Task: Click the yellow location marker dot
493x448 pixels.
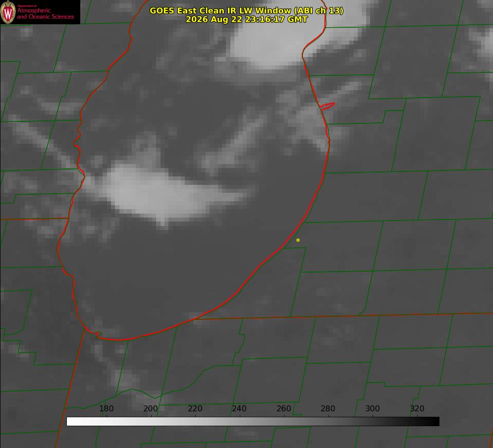Action: tap(298, 240)
